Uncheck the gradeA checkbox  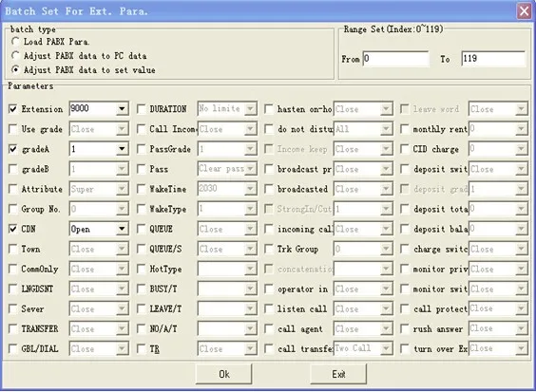13,149
